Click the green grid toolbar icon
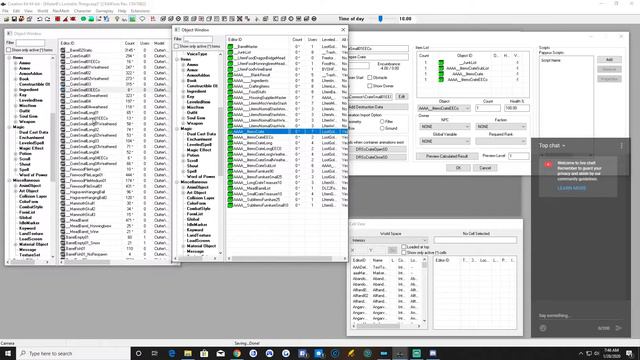The height and width of the screenshot is (360, 640). (x=133, y=19)
